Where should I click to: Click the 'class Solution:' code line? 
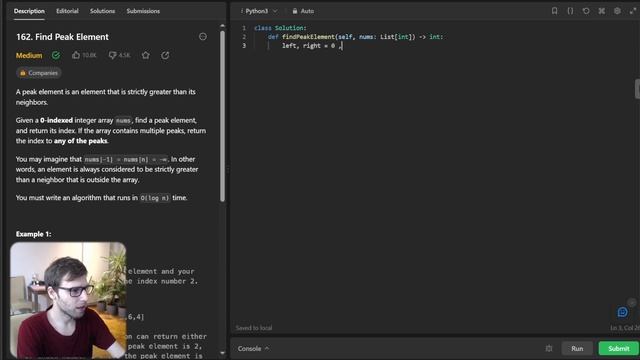(280, 28)
